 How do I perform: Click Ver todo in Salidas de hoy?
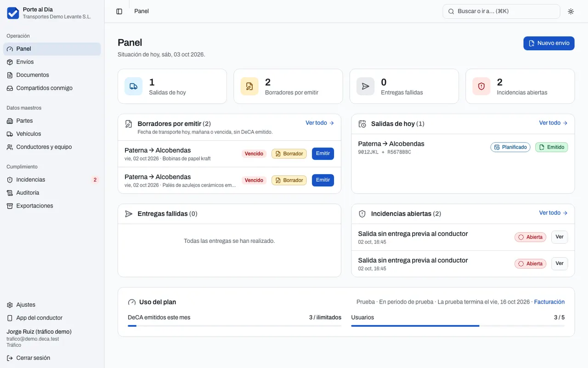(554, 123)
